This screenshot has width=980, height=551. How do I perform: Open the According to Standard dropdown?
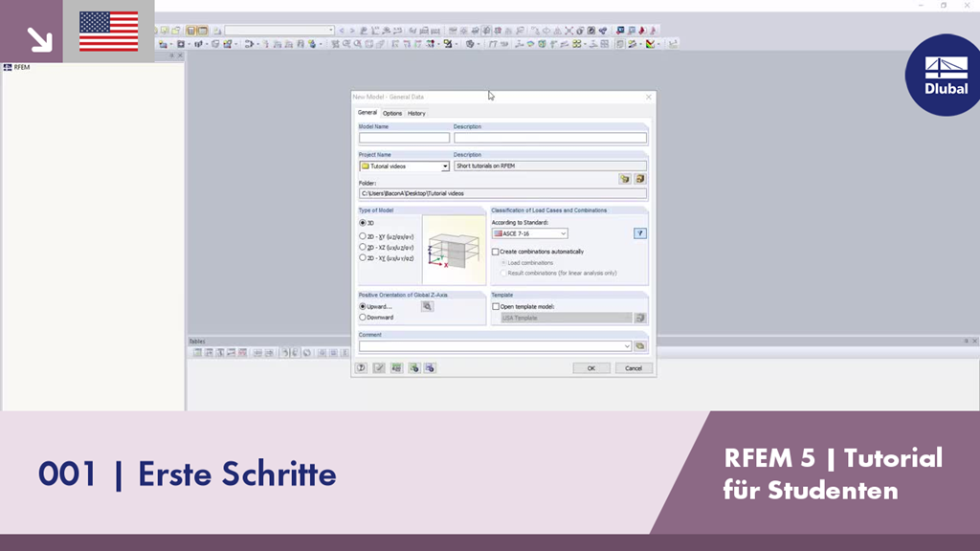(563, 233)
